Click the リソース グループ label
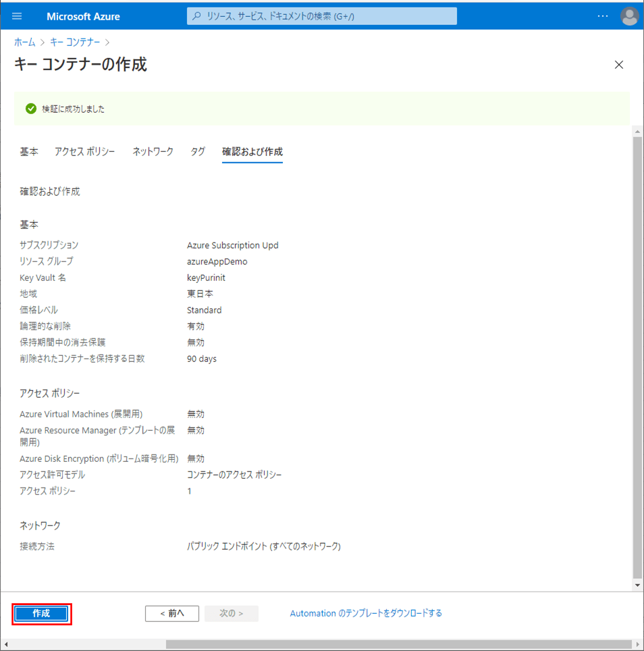644x651 pixels. pyautogui.click(x=47, y=261)
